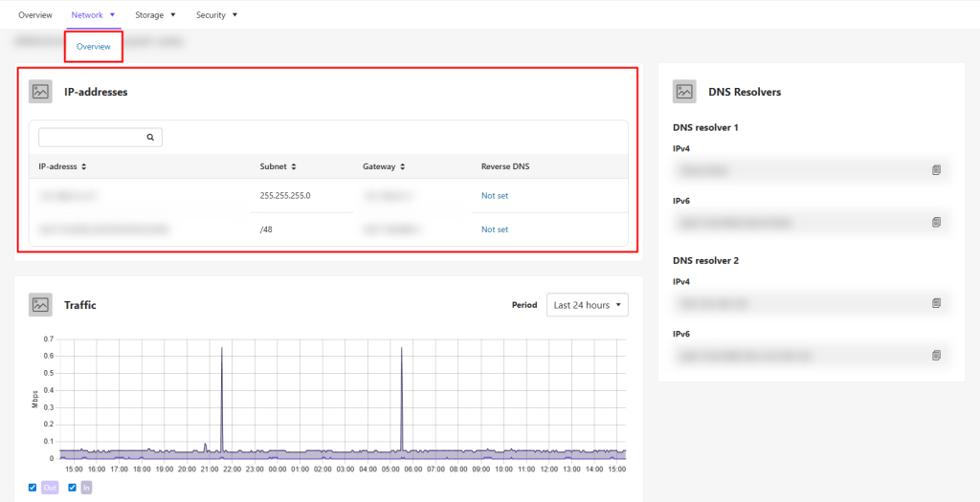980x502 pixels.
Task: Expand the Storage menu
Action: click(155, 15)
